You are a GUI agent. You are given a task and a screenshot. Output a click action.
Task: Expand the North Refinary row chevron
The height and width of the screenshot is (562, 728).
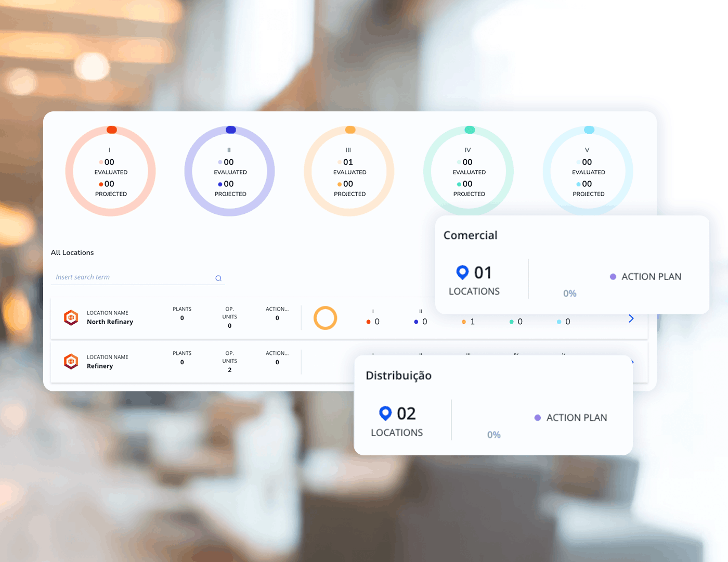tap(631, 318)
